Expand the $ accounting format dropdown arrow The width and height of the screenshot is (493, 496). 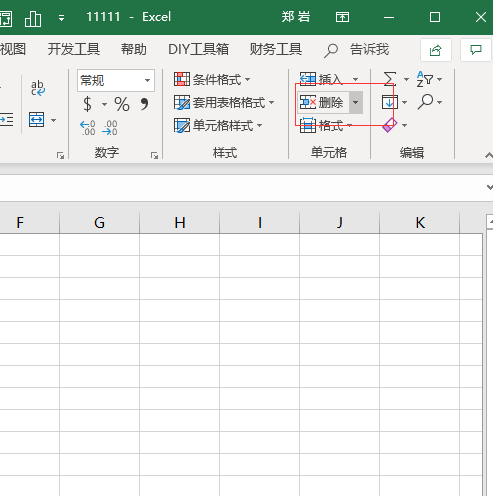pyautogui.click(x=104, y=104)
